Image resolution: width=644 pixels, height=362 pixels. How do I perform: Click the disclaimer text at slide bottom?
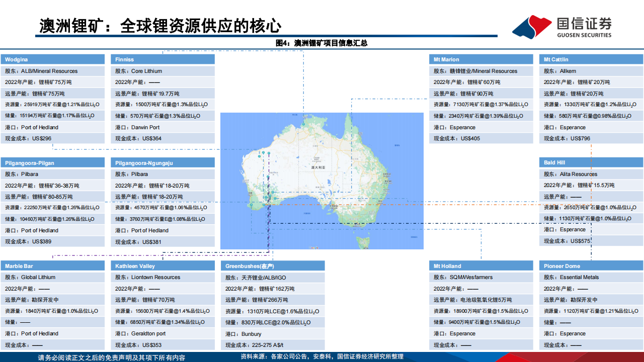111,357
